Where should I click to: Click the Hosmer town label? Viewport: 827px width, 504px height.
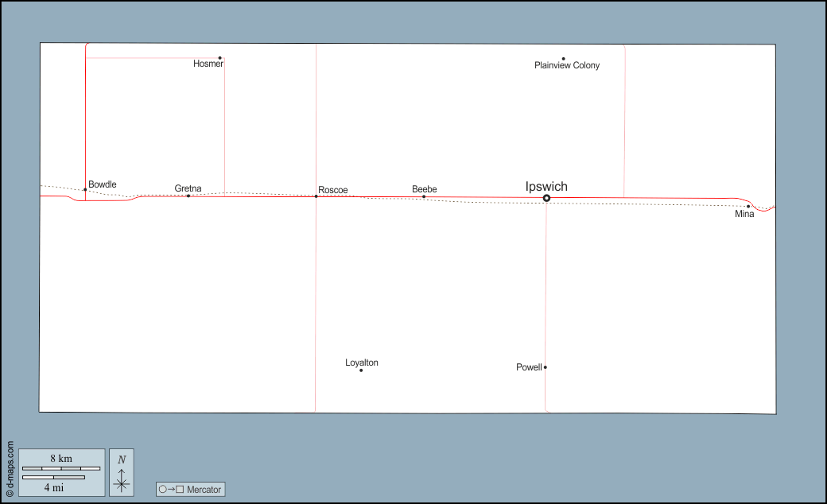(x=208, y=64)
